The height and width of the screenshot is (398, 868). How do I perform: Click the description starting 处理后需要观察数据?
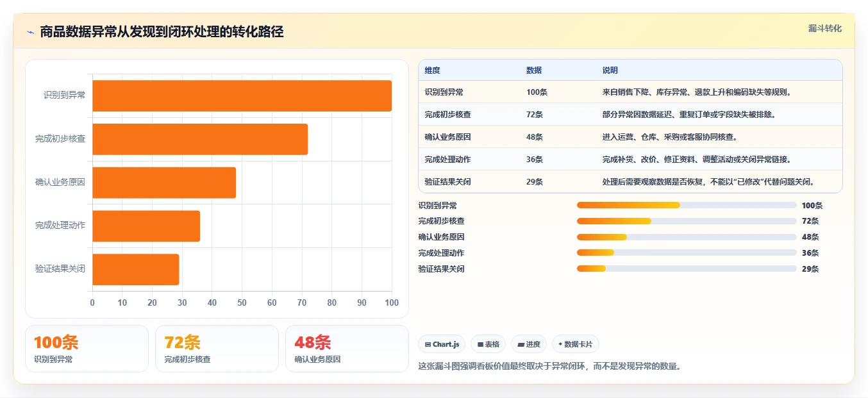[710, 182]
